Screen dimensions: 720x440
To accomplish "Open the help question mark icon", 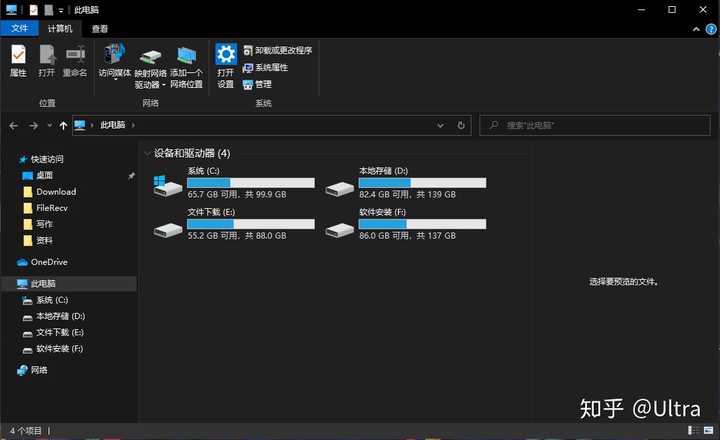I will 711,29.
